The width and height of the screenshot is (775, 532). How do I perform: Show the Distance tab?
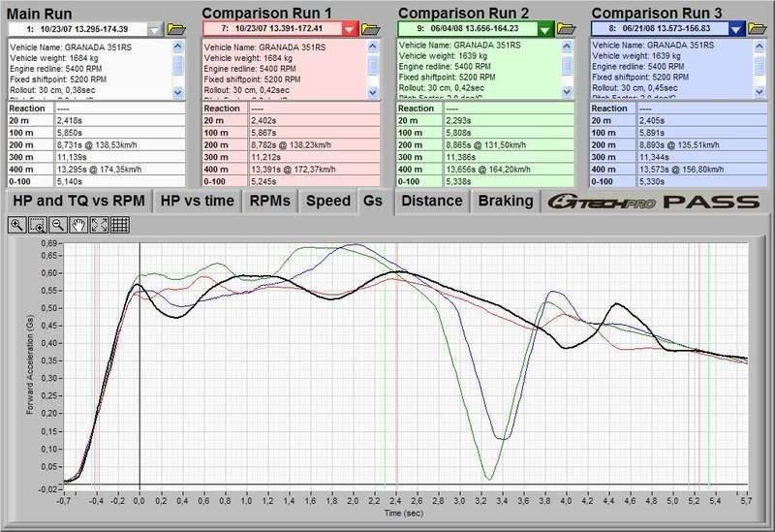point(431,201)
